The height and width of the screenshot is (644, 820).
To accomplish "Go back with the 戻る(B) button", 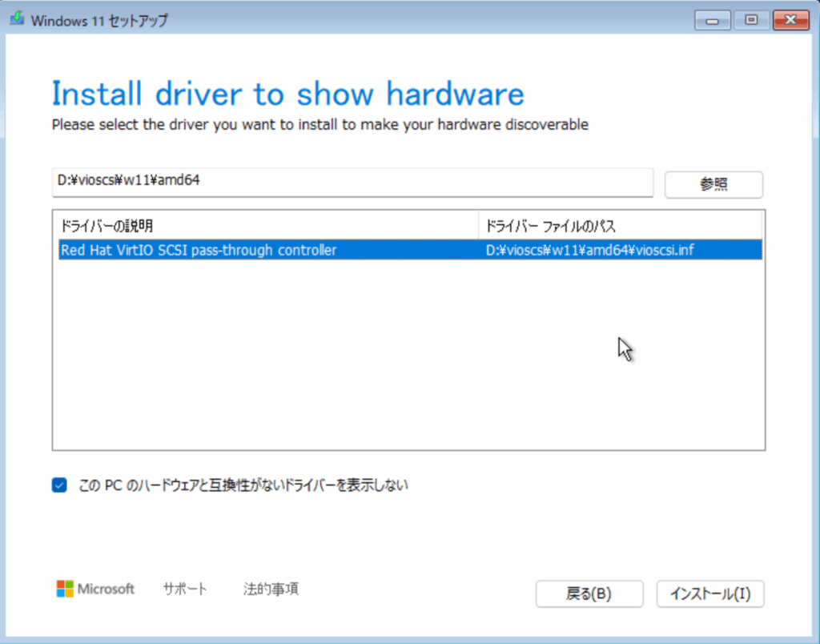I will point(589,594).
